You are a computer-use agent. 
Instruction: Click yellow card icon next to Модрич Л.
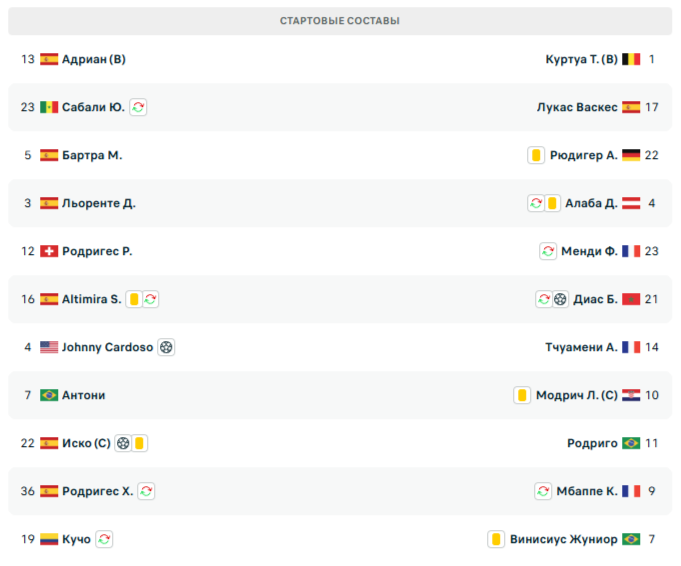click(522, 395)
